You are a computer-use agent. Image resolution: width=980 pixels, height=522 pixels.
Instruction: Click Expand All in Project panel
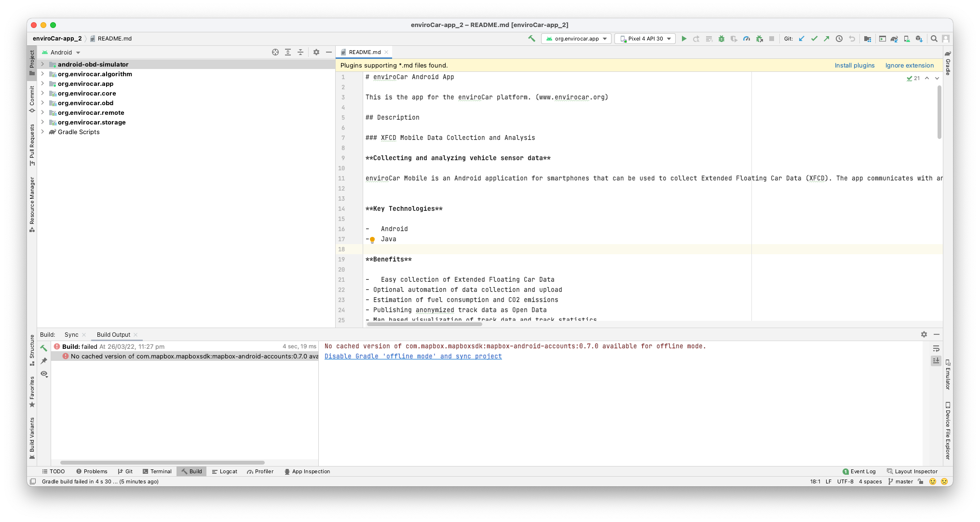tap(288, 52)
